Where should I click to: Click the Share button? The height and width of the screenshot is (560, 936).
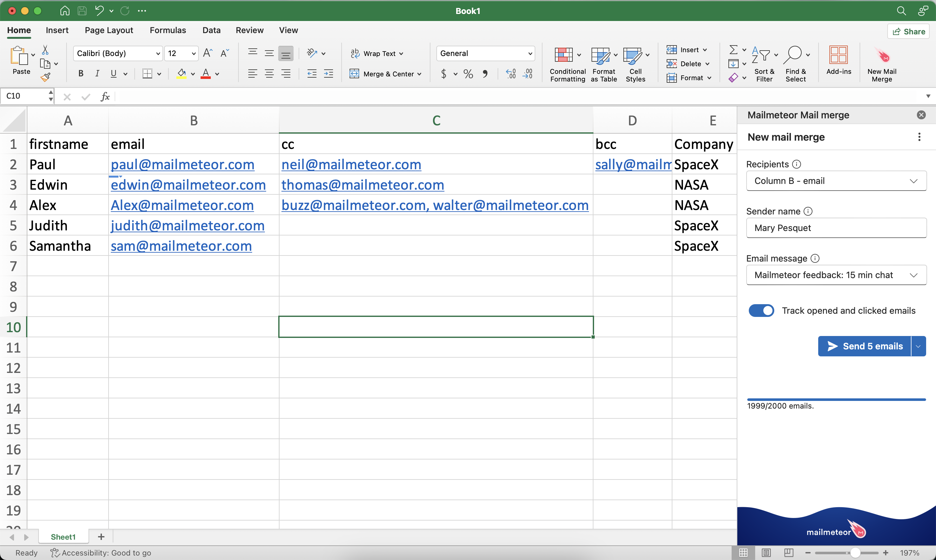(908, 32)
